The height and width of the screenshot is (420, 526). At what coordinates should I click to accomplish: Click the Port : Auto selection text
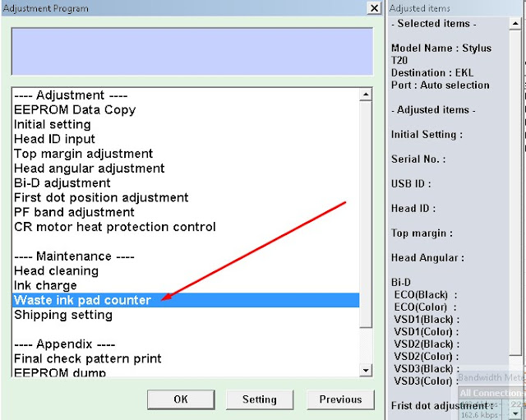441,85
